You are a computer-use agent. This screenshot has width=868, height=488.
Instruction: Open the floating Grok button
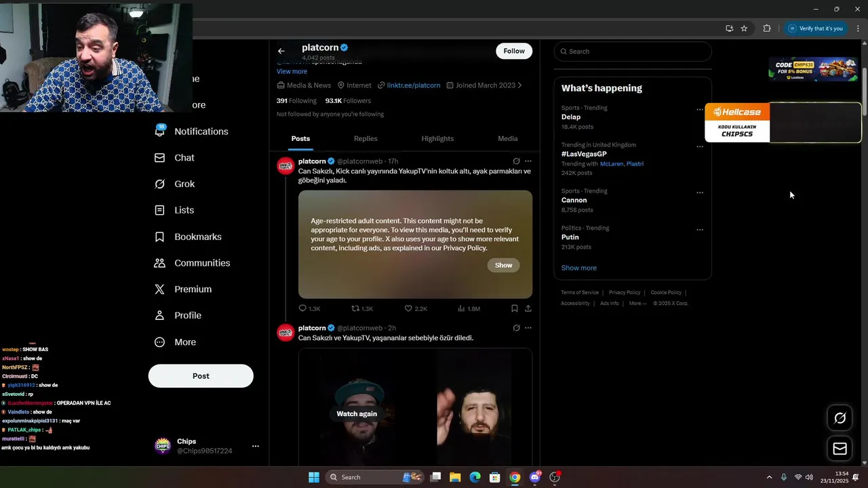[840, 418]
